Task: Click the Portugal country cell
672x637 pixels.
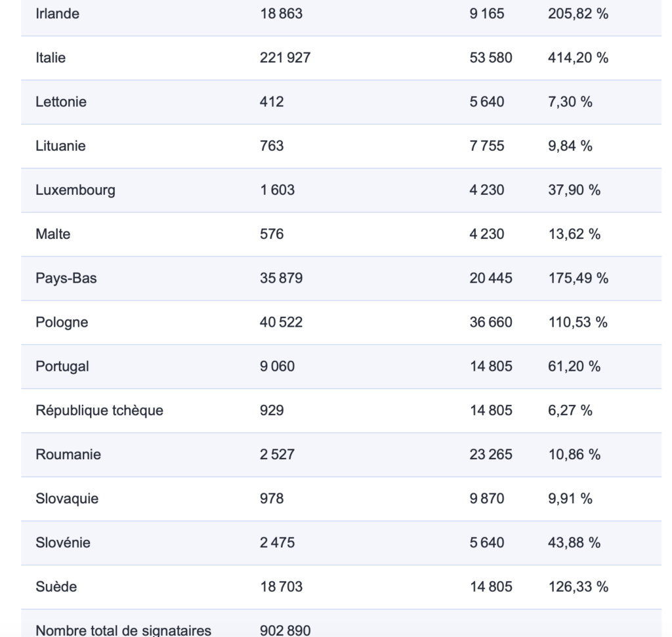Action: 62,366
